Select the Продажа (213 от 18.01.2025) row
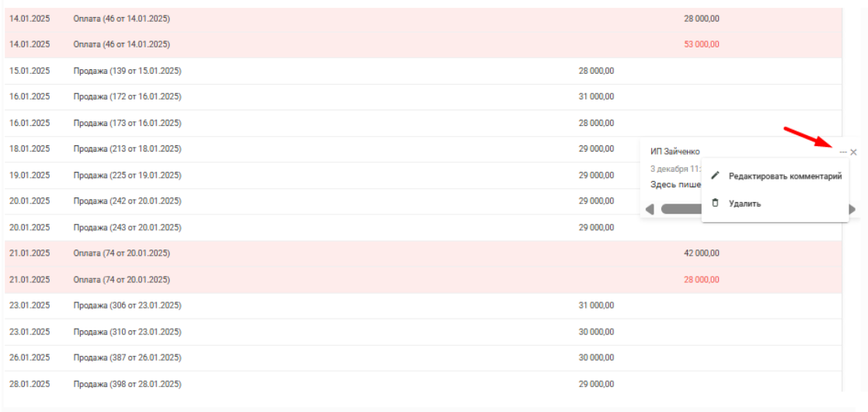 click(x=423, y=149)
